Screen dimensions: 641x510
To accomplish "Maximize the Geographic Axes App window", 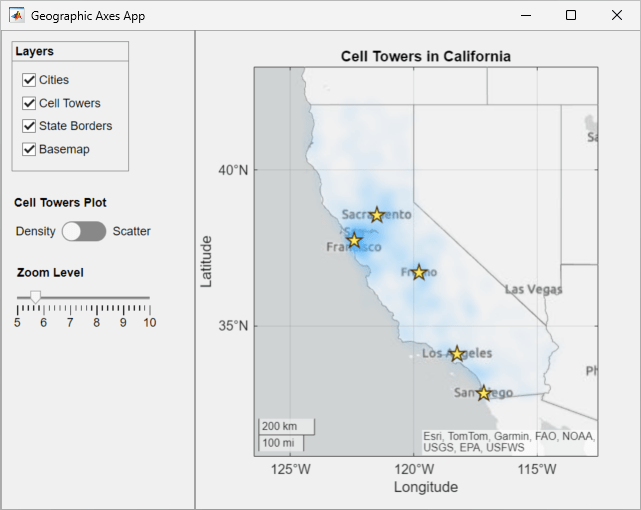I will click(x=571, y=16).
